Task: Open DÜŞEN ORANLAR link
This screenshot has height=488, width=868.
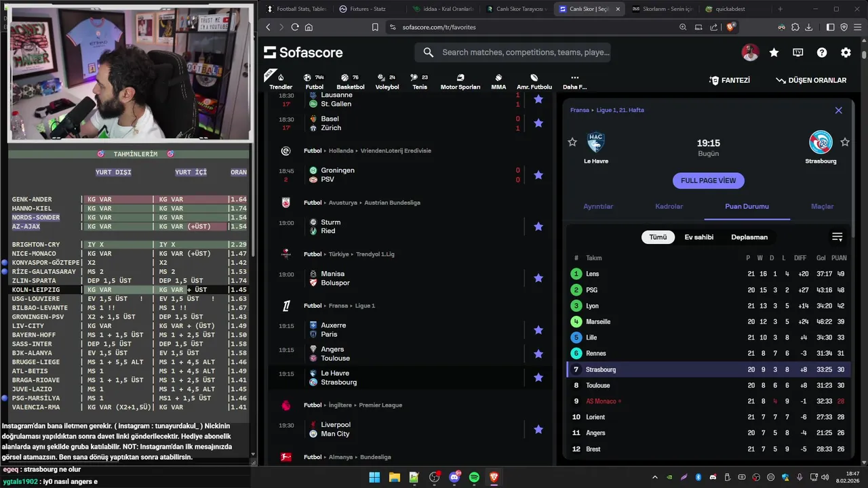Action: (811, 80)
